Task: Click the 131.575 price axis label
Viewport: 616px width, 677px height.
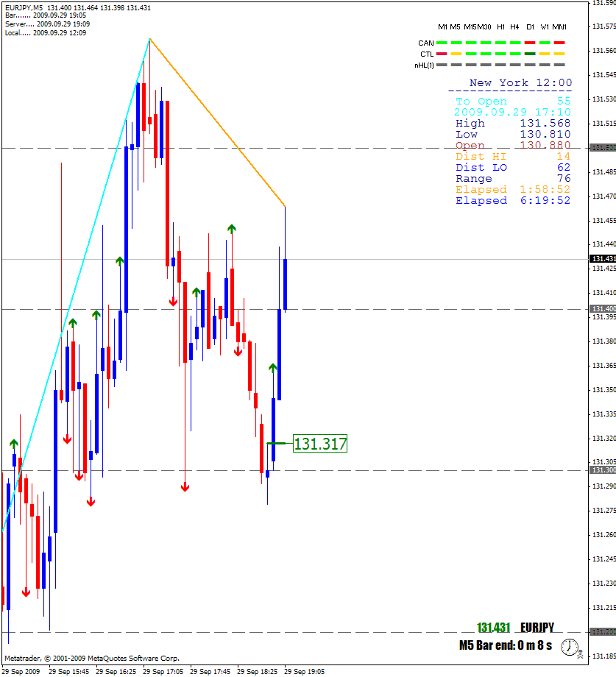Action: pos(604,26)
